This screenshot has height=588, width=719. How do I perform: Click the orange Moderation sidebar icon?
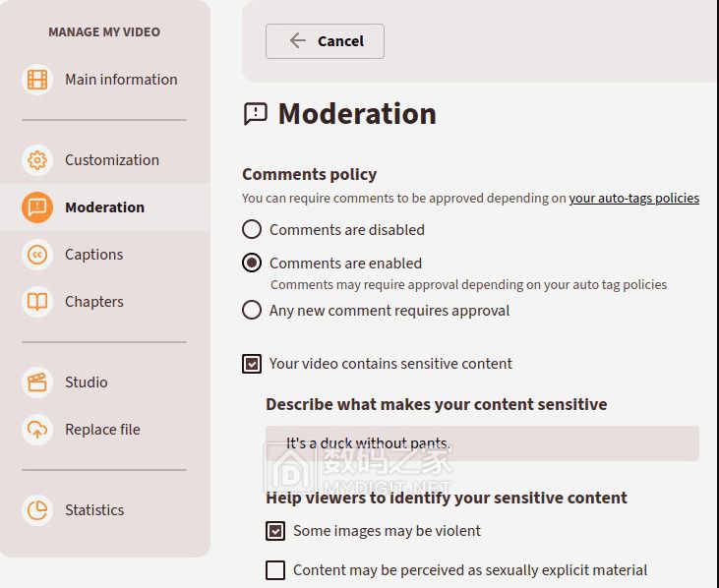point(37,207)
